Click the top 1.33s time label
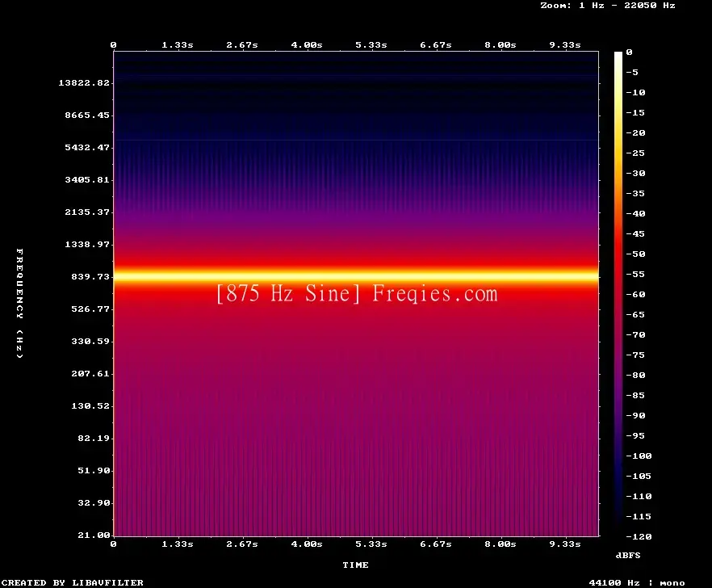 pos(178,45)
